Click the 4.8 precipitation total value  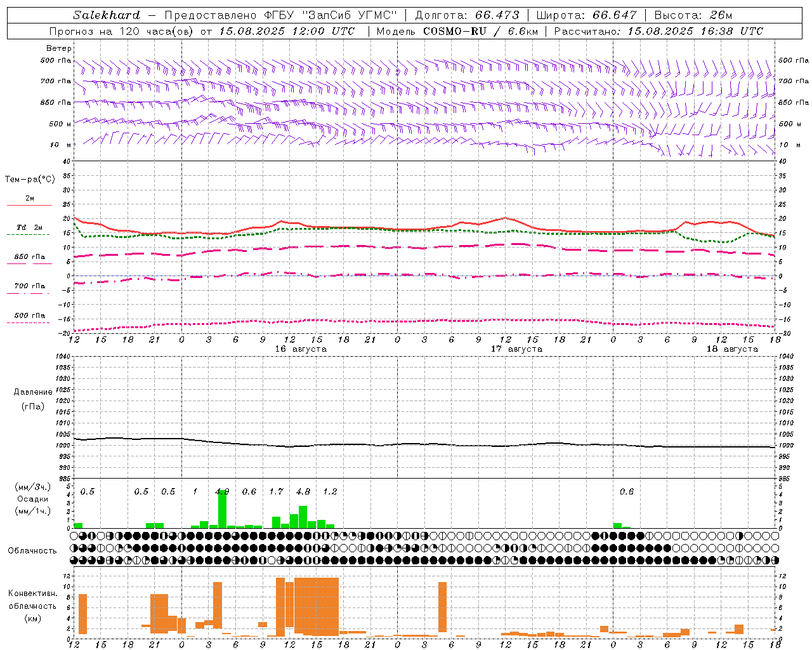[303, 491]
